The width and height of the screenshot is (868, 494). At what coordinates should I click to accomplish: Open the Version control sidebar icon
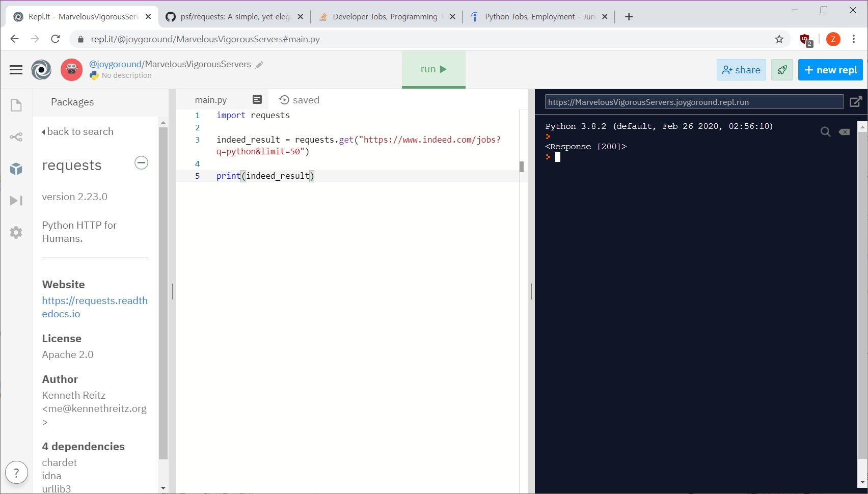[x=16, y=137]
